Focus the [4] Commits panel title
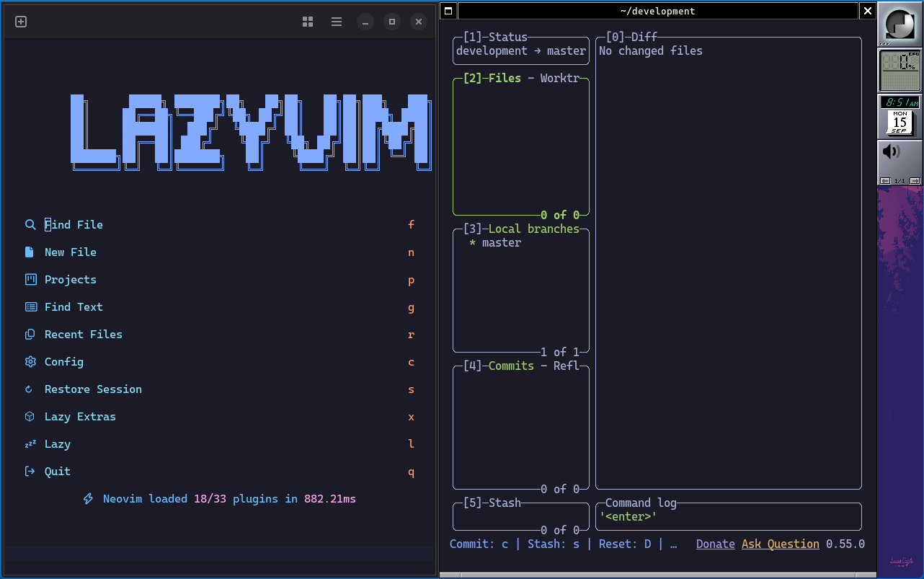This screenshot has width=924, height=579. coord(498,366)
